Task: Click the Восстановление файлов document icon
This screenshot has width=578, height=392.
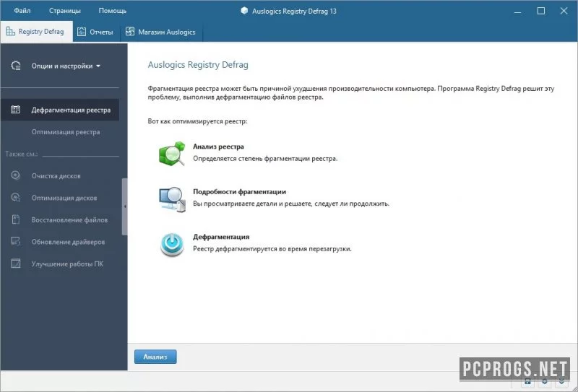Action: pyautogui.click(x=15, y=219)
